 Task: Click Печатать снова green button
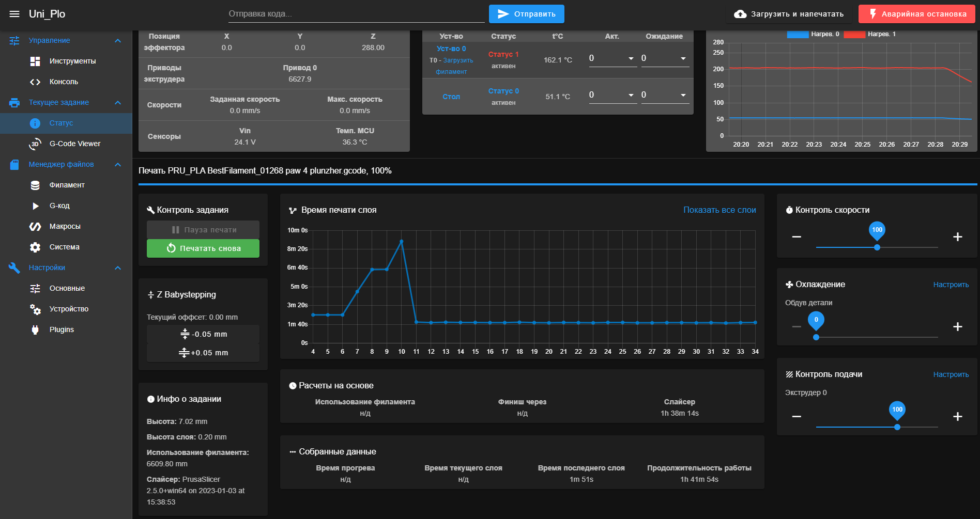(x=203, y=248)
